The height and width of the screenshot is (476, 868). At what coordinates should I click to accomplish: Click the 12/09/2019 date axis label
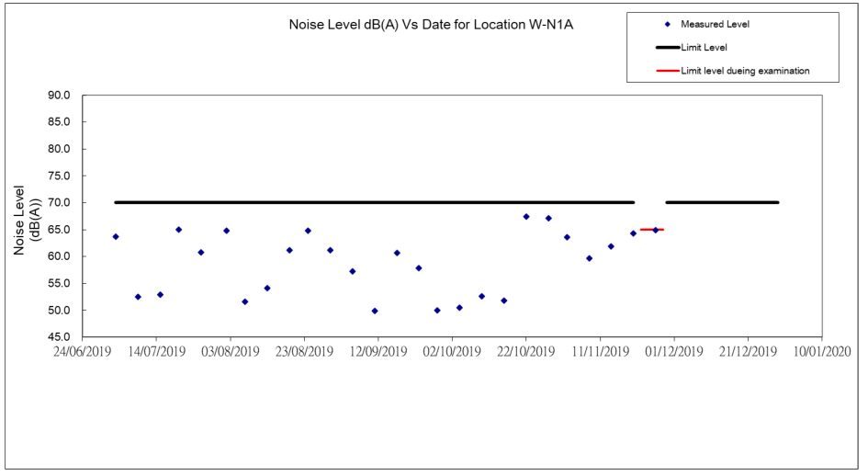378,351
